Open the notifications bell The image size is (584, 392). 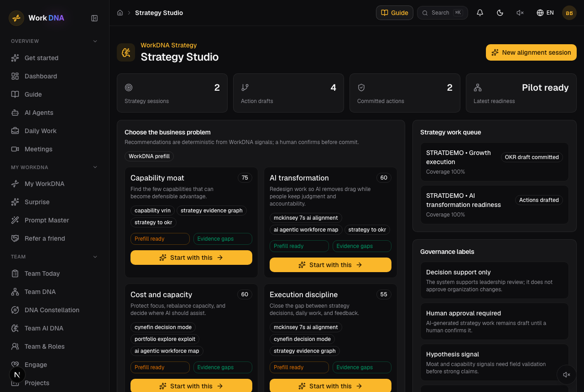click(480, 13)
